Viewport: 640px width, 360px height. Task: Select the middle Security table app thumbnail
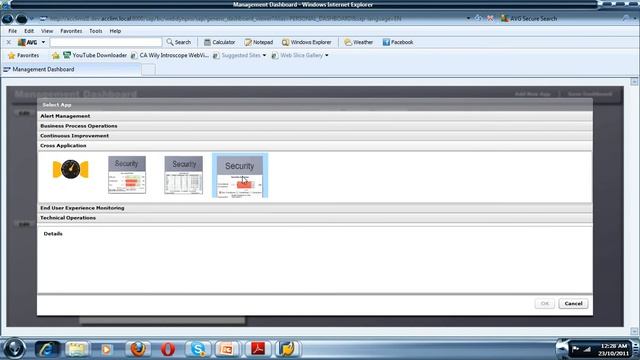coord(183,175)
